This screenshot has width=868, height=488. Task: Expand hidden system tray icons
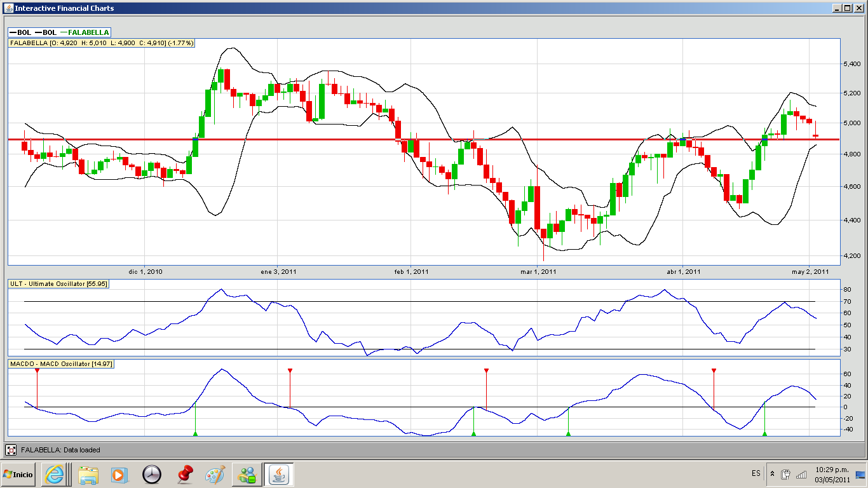pyautogui.click(x=772, y=474)
